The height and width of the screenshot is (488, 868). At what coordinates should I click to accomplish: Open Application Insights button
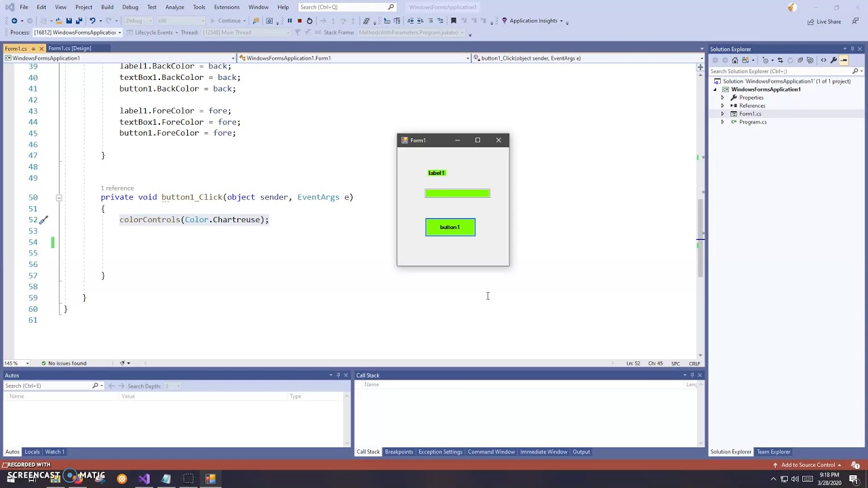532,21
